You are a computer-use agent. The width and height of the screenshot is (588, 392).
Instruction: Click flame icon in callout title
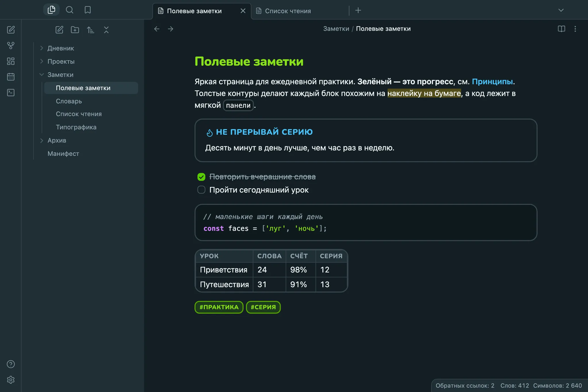(210, 132)
